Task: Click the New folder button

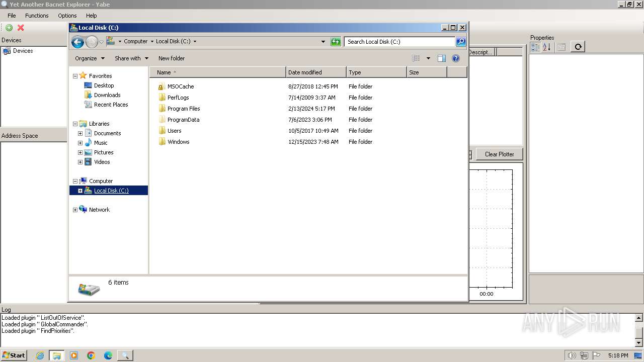Action: tap(172, 58)
